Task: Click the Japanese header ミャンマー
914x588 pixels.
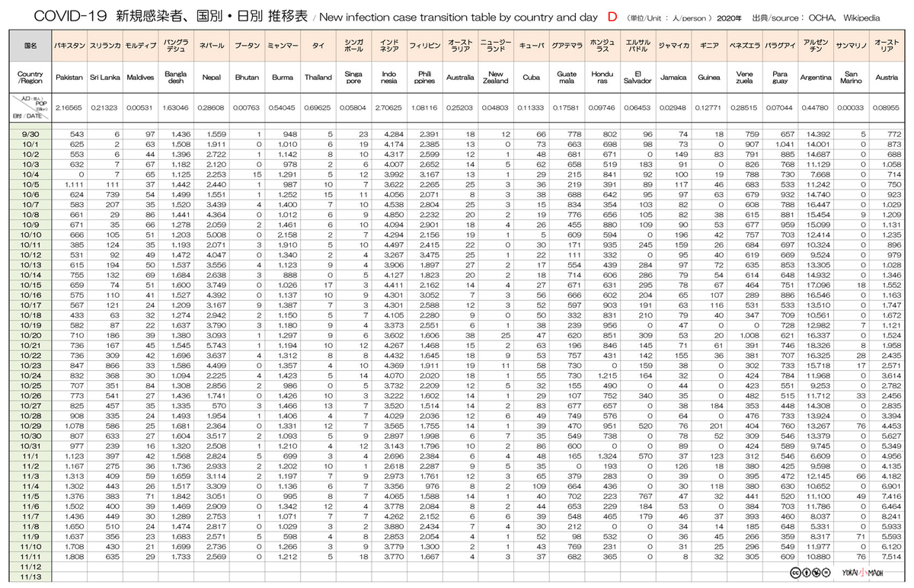Action: (281, 46)
